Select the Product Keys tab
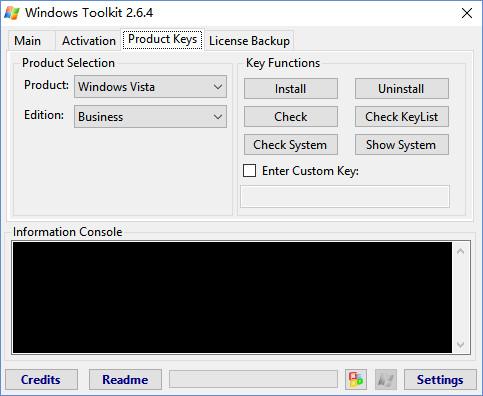Viewport: 483px width, 396px height. point(163,39)
